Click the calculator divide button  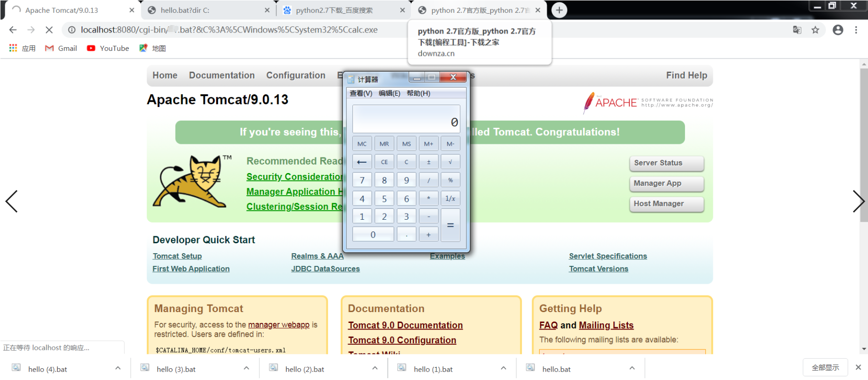(428, 180)
